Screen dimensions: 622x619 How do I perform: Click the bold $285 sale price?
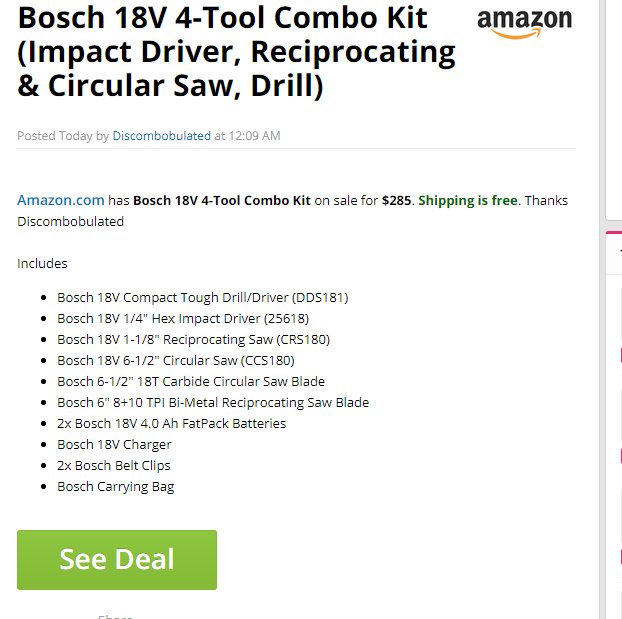pos(396,200)
